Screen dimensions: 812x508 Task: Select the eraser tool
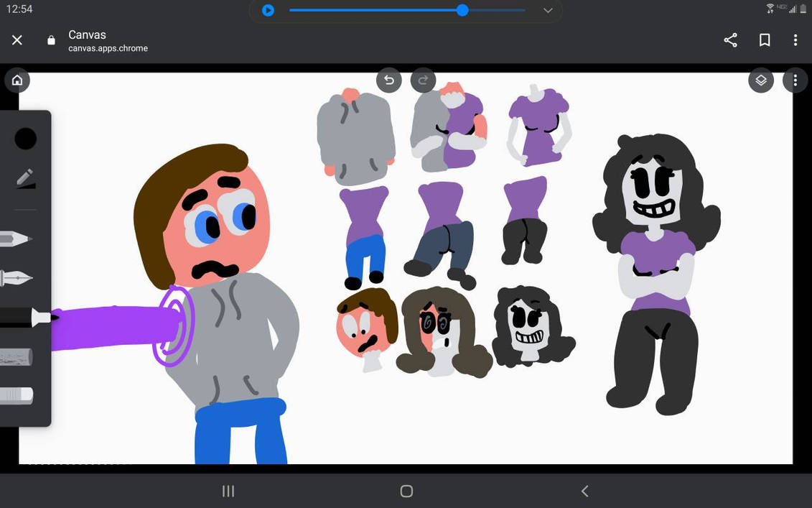16,395
